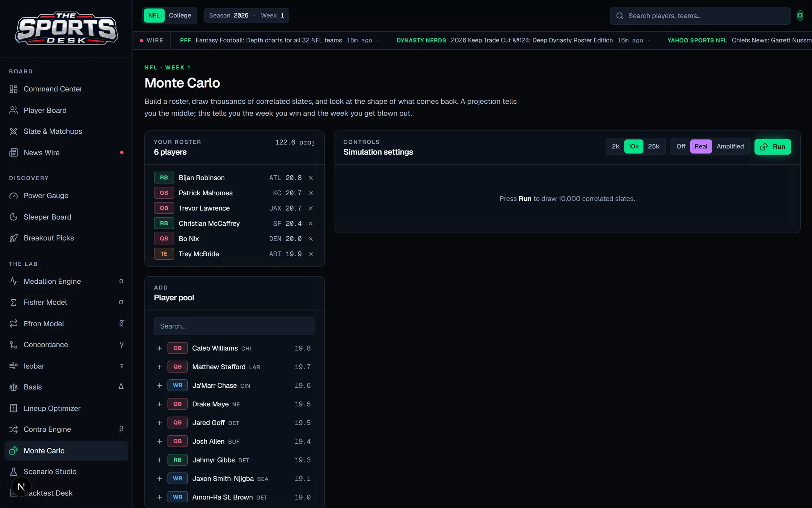Viewport: 812px width, 508px height.
Task: Select Real correlation mode
Action: coord(701,146)
